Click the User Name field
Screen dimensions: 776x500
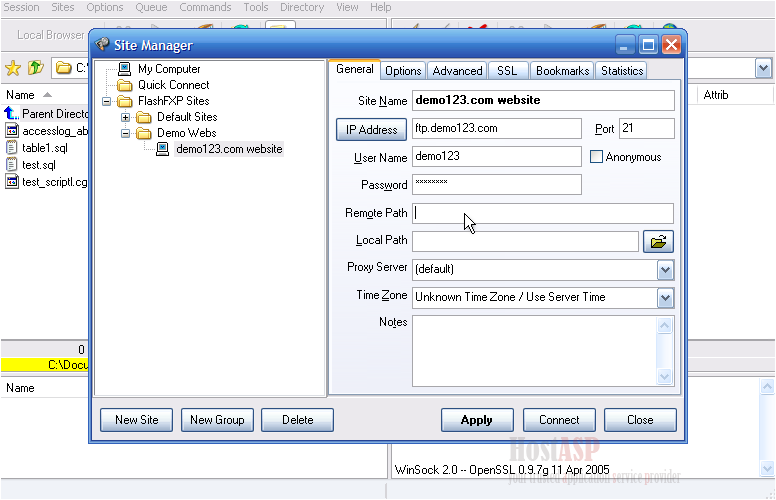coord(496,156)
